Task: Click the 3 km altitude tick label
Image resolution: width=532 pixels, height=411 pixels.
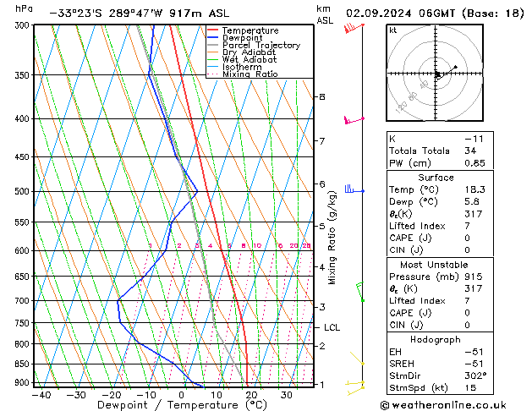Action: pos(322,307)
